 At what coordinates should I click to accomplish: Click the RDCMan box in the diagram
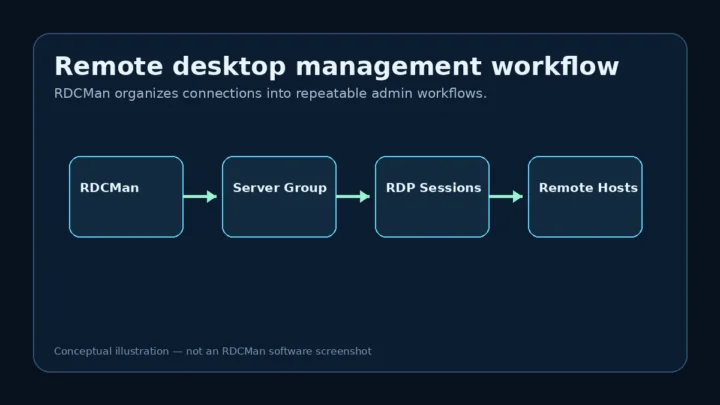pyautogui.click(x=126, y=197)
